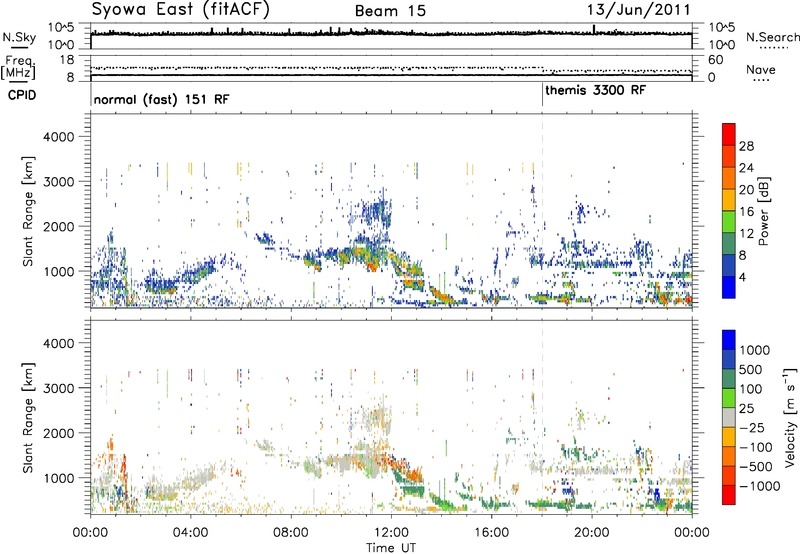This screenshot has width=800, height=554.
Task: Click the "2000" tick of the power panel
Action: pyautogui.click(x=58, y=226)
